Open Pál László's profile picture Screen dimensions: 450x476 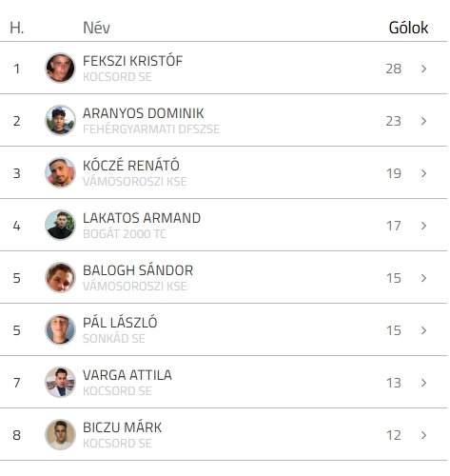[x=60, y=329]
